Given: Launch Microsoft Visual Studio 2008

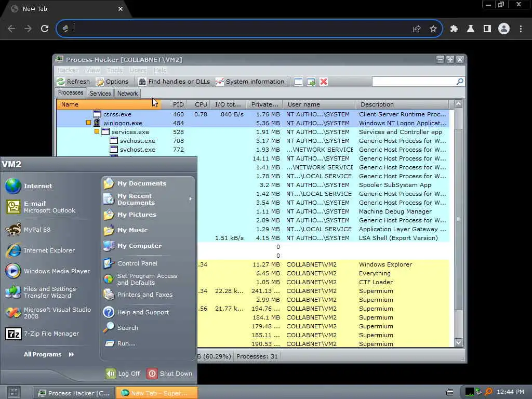Looking at the screenshot, I should tap(48, 313).
